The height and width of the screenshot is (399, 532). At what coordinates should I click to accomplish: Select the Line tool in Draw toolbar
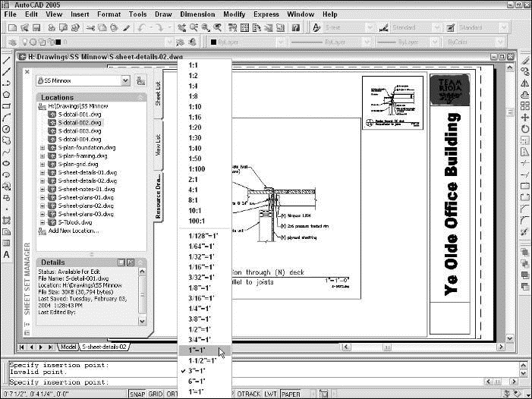tap(6, 60)
